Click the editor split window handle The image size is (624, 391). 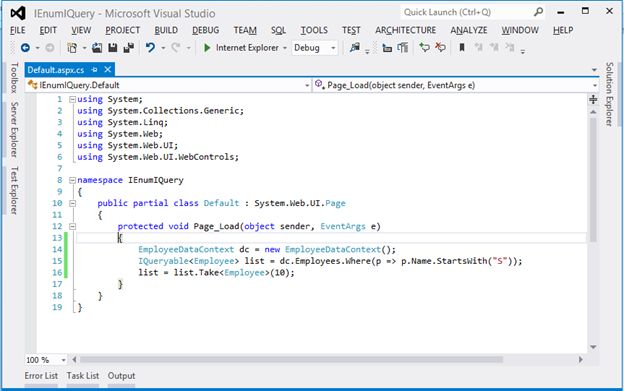point(593,99)
